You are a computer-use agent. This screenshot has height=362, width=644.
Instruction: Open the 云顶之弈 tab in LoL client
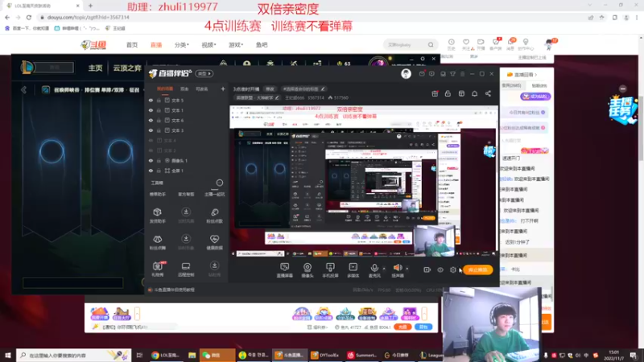point(127,68)
